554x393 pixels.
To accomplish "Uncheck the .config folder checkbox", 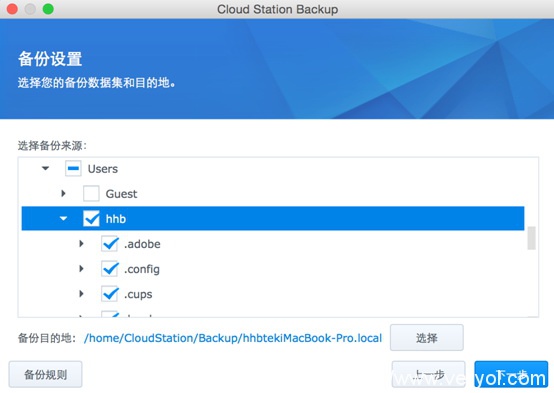I will pyautogui.click(x=110, y=269).
